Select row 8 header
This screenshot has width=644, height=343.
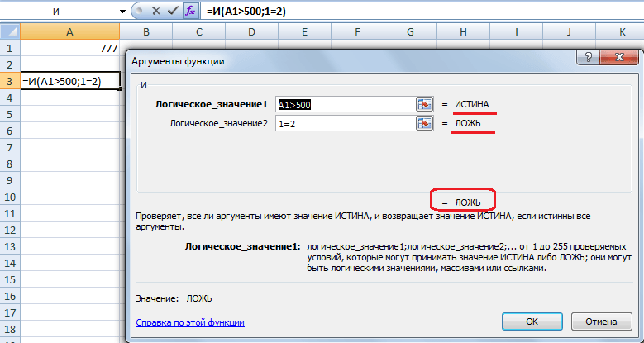[x=10, y=164]
